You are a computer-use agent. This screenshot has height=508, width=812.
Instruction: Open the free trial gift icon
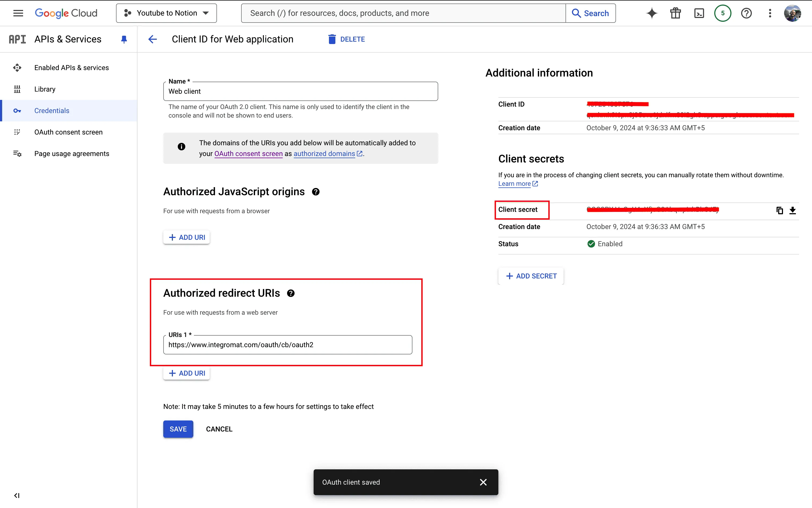675,13
